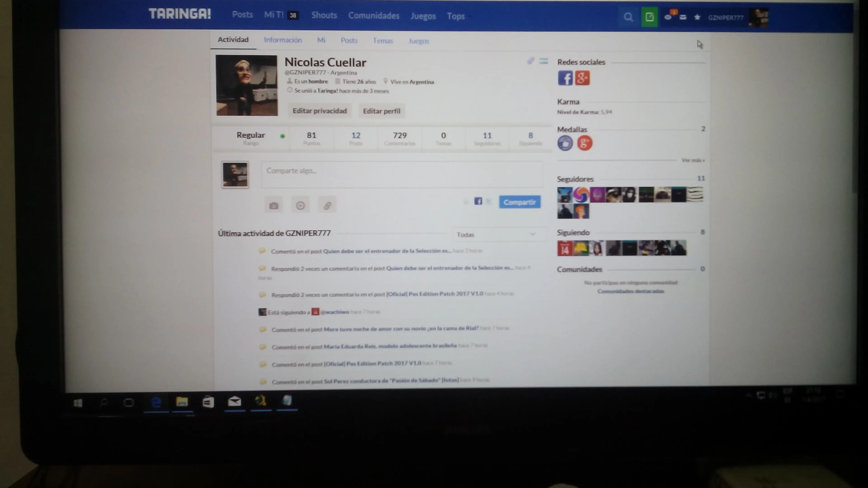The height and width of the screenshot is (488, 868).
Task: Open Shouts in the top navigation
Action: point(324,15)
